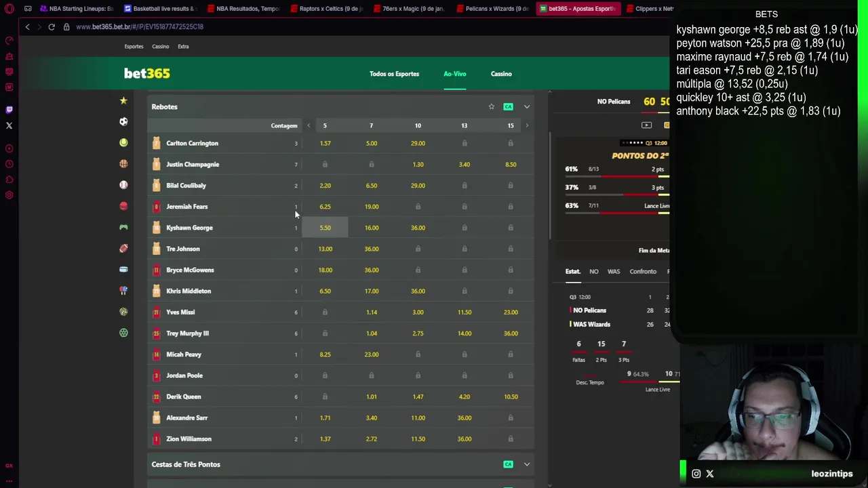Viewport: 868px width, 488px height.
Task: Click the bet365 logo
Action: tap(147, 73)
